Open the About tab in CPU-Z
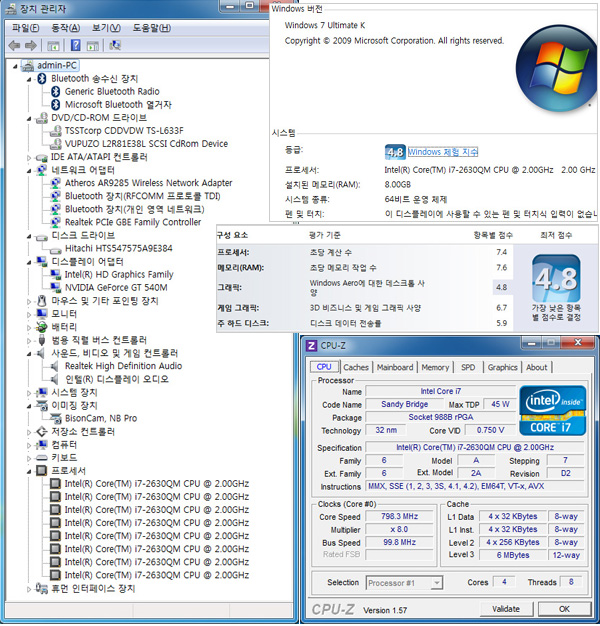Viewport: 600px width, 626px height. click(x=537, y=367)
